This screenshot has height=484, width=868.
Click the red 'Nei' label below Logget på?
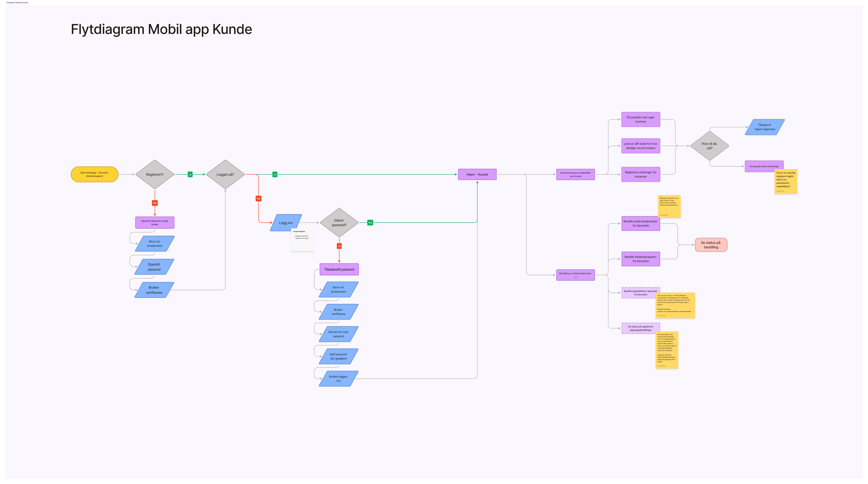[x=258, y=198]
